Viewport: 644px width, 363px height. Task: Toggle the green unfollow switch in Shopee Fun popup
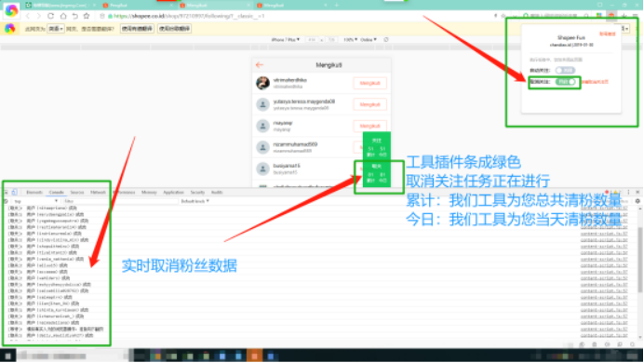click(x=566, y=82)
